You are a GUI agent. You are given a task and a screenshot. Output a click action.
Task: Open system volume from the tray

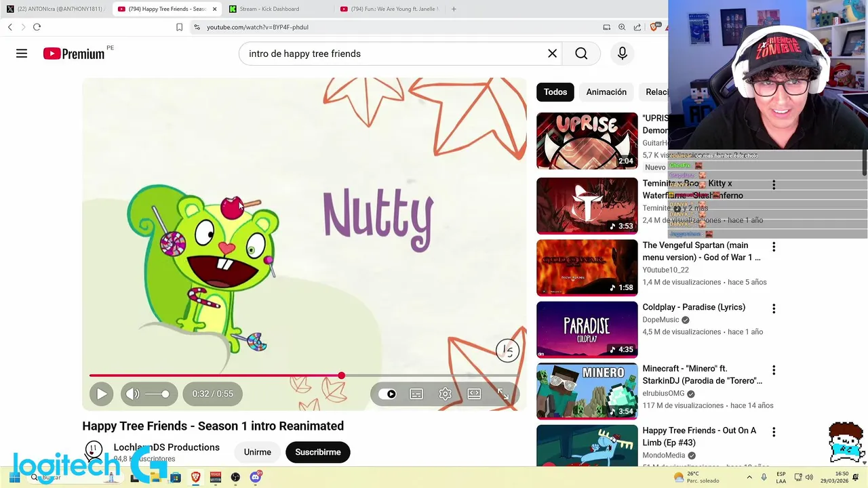809,478
